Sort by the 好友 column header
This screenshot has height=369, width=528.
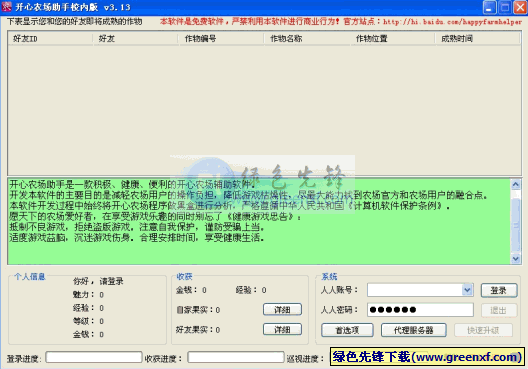[135, 39]
